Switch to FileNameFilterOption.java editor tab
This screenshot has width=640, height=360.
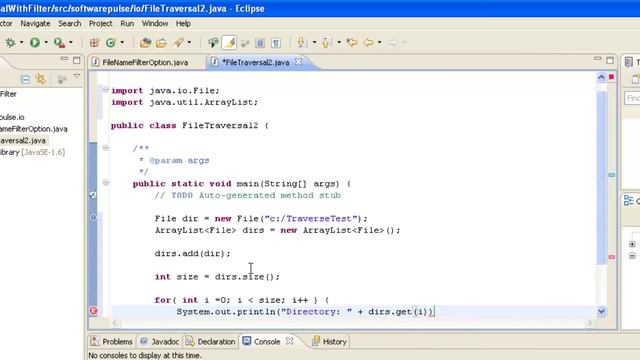pos(140,62)
